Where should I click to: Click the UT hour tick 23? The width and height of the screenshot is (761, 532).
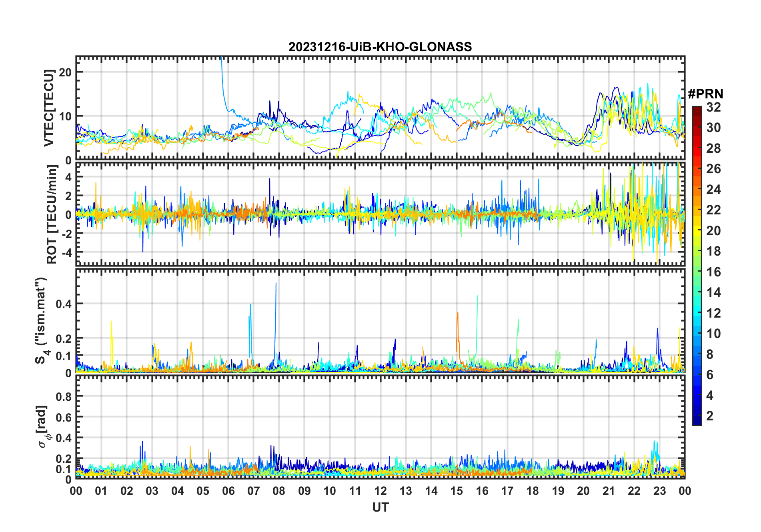pyautogui.click(x=660, y=491)
